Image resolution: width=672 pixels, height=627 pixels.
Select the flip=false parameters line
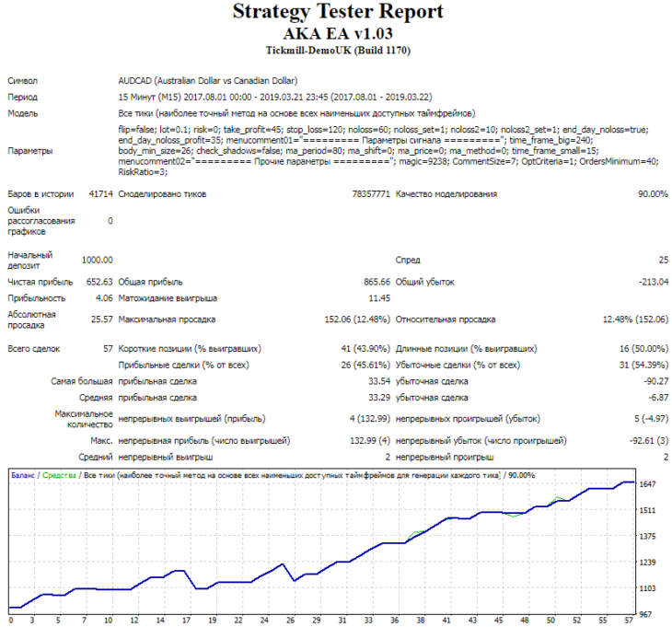384,130
